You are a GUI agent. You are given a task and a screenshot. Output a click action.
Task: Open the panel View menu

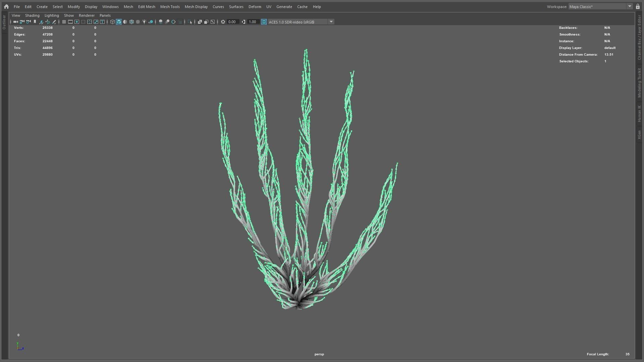point(16,15)
